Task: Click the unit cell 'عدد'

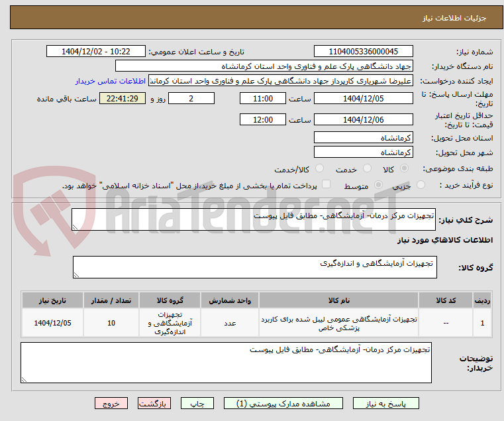Action: point(230,323)
